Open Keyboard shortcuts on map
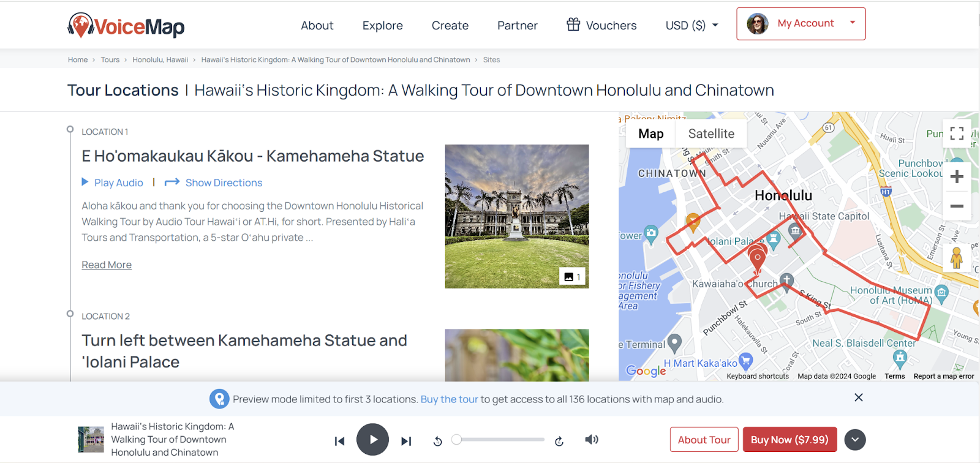The width and height of the screenshot is (980, 463). click(758, 376)
